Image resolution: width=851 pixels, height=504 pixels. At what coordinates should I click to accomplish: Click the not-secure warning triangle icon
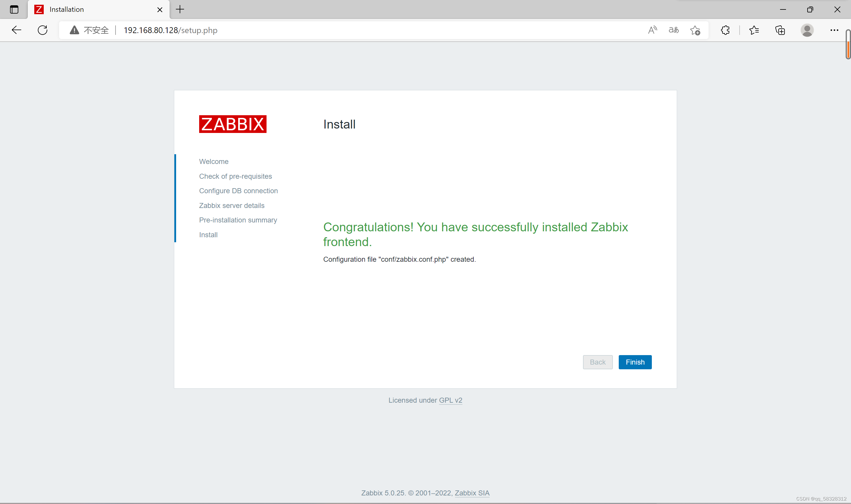point(74,30)
